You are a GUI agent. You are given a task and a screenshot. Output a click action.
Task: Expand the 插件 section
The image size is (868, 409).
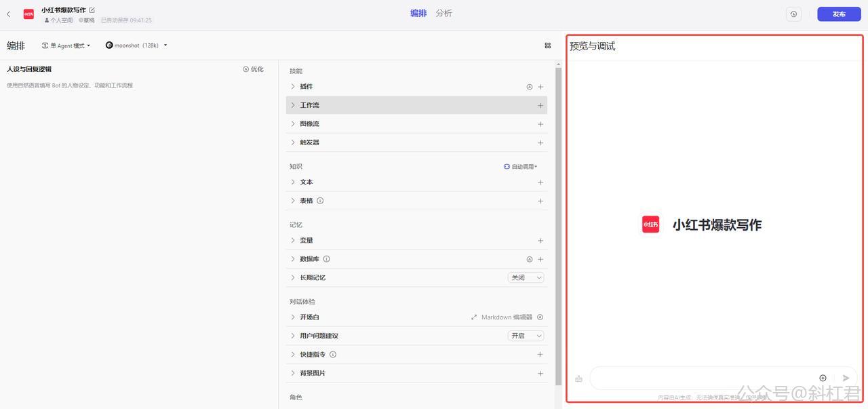(x=293, y=87)
